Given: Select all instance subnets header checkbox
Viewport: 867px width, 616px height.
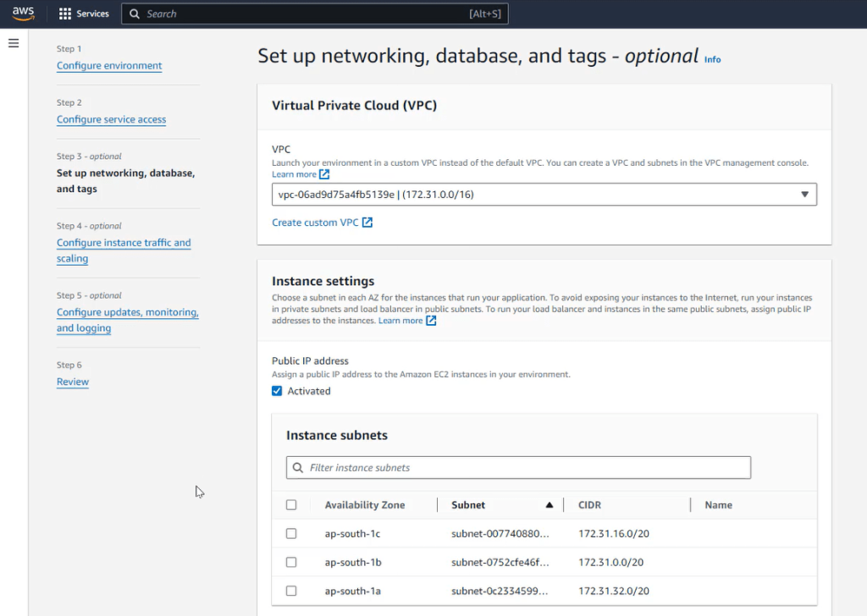Looking at the screenshot, I should coord(291,505).
